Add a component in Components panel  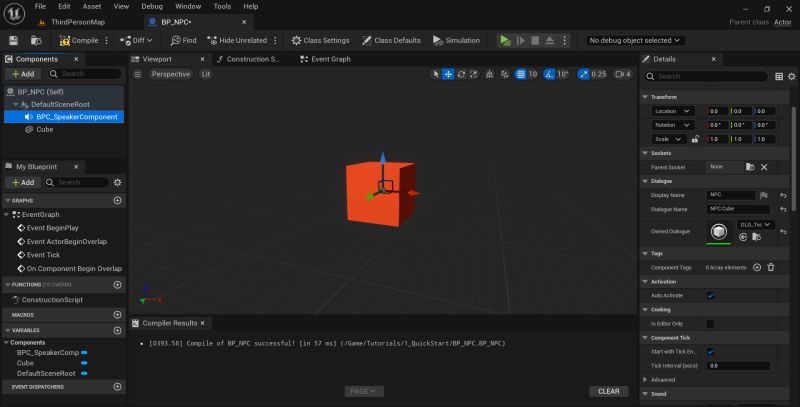coord(23,74)
